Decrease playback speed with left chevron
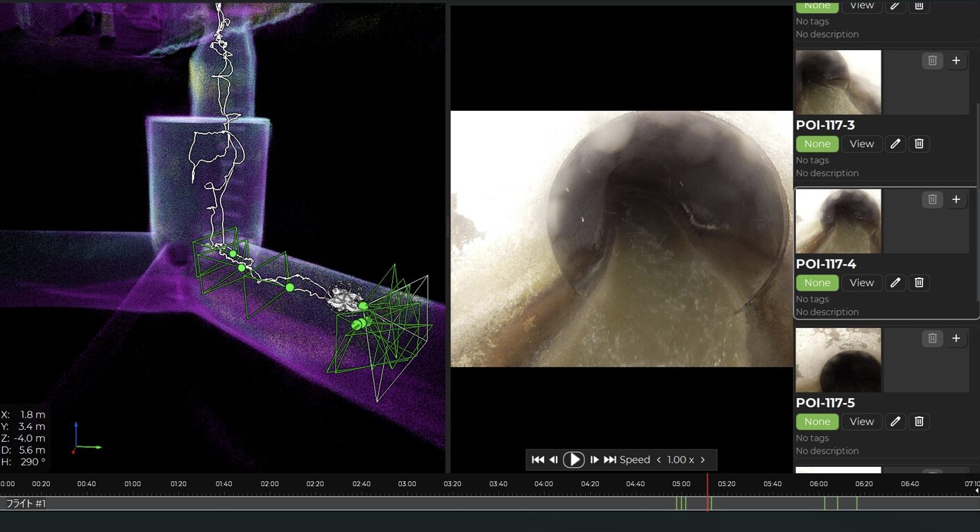The width and height of the screenshot is (980, 532). (x=659, y=460)
